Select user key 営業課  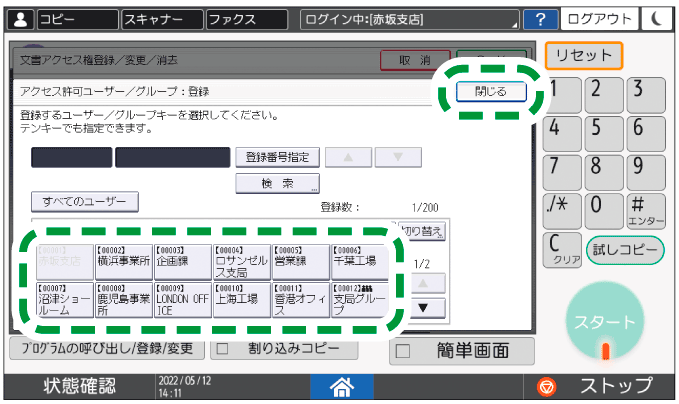pyautogui.click(x=301, y=262)
